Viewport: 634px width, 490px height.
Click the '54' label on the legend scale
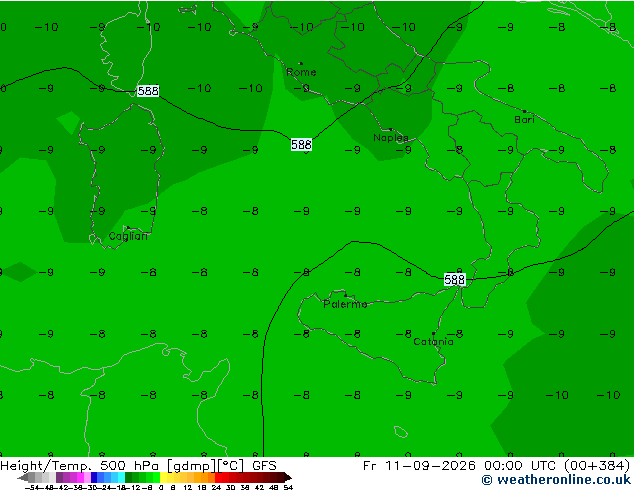point(288,487)
